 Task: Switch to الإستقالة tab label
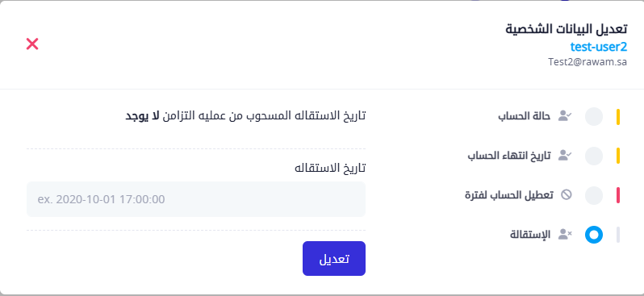tap(530, 235)
